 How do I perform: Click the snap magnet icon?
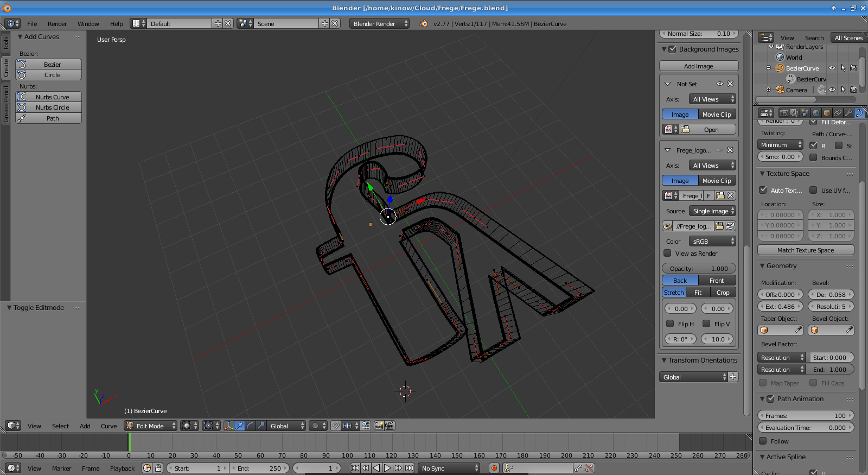coord(336,426)
